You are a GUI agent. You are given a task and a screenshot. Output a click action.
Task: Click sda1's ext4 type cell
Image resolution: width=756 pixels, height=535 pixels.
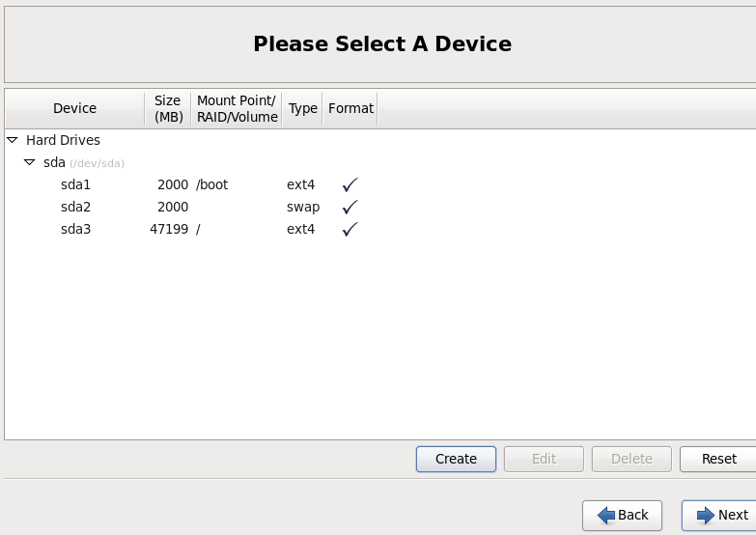point(300,184)
